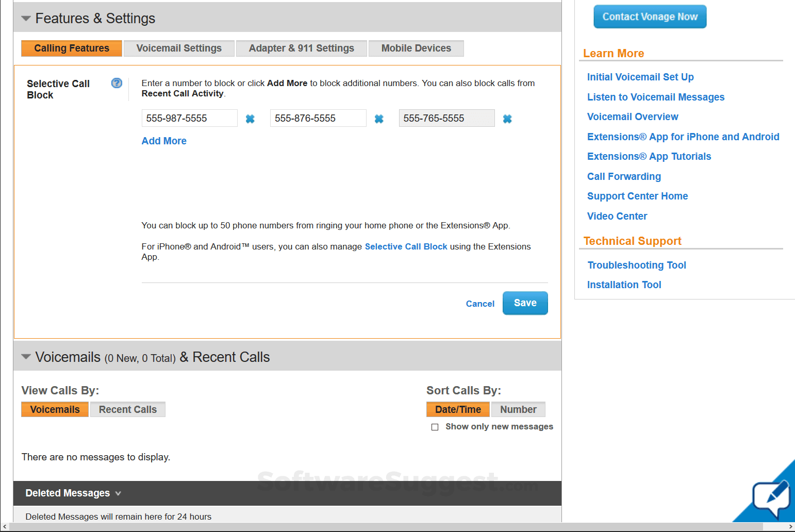
Task: Switch to the Voicemail Settings tab
Action: point(178,48)
